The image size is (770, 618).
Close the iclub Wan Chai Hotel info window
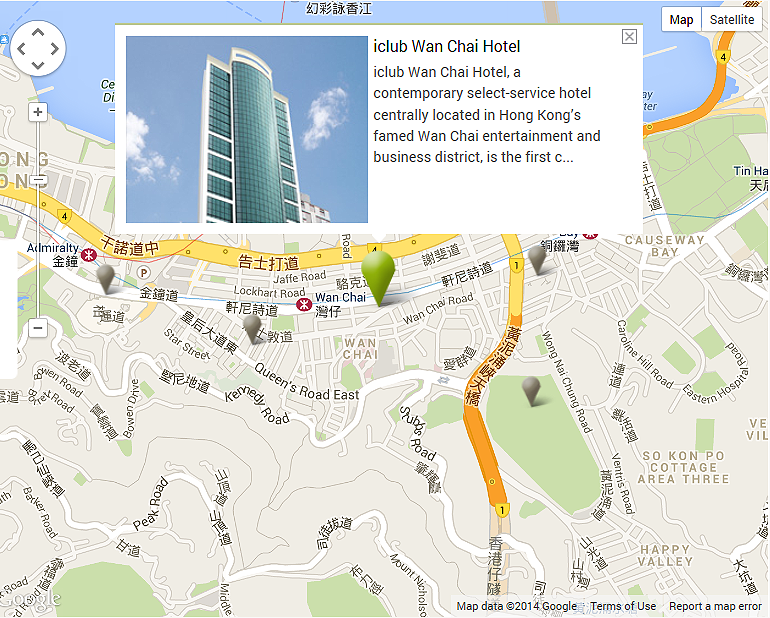[629, 36]
